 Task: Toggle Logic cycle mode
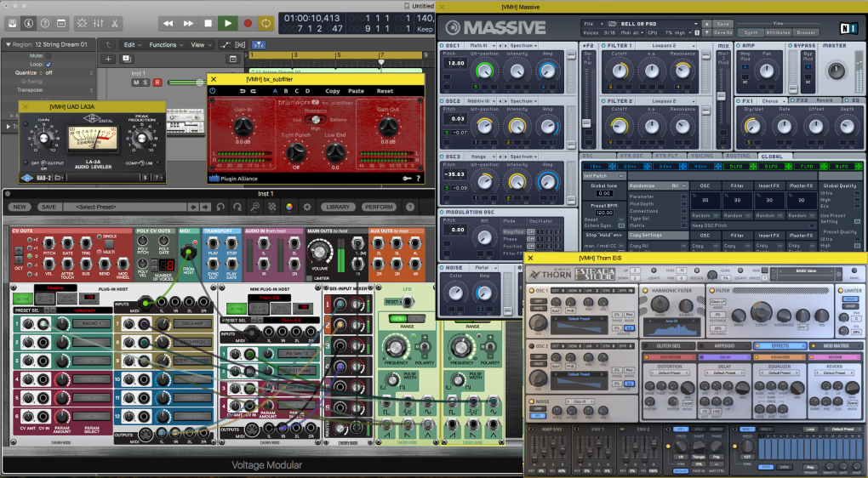click(266, 23)
